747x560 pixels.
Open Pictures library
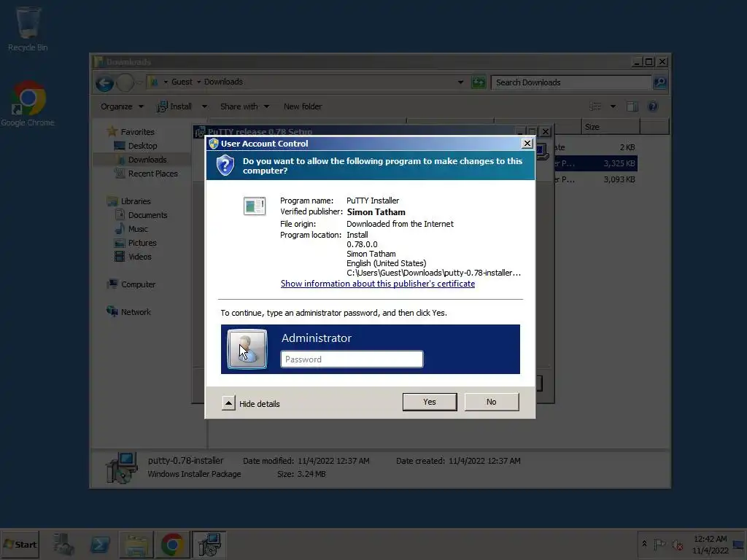[142, 243]
